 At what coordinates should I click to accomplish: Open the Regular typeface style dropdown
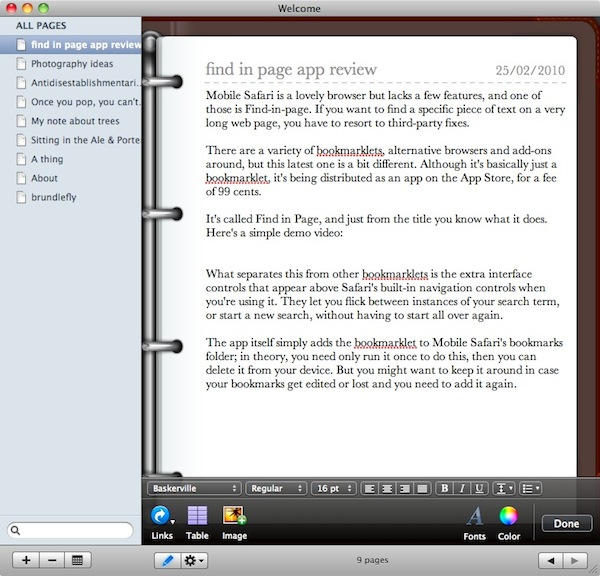point(276,488)
